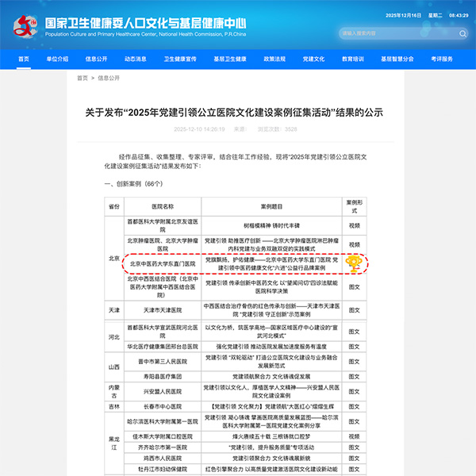
Task: Open the 卫生健康宣传 section
Action: (180, 59)
